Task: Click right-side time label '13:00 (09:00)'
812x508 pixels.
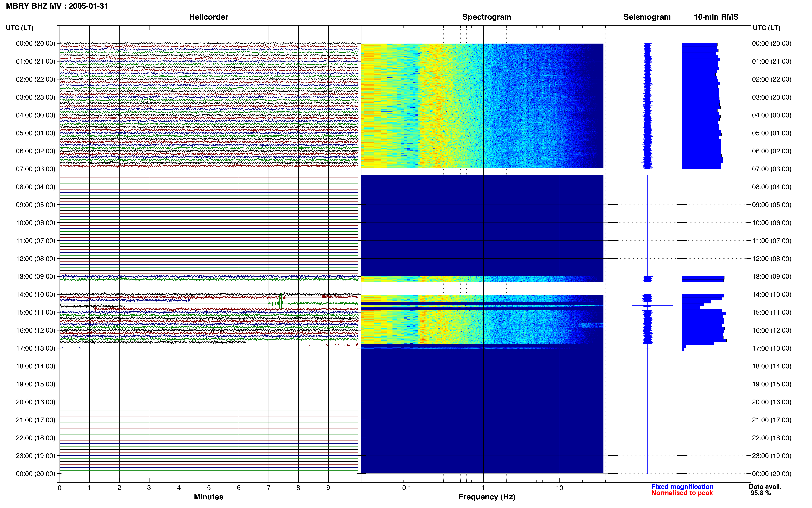Action: pos(772,277)
